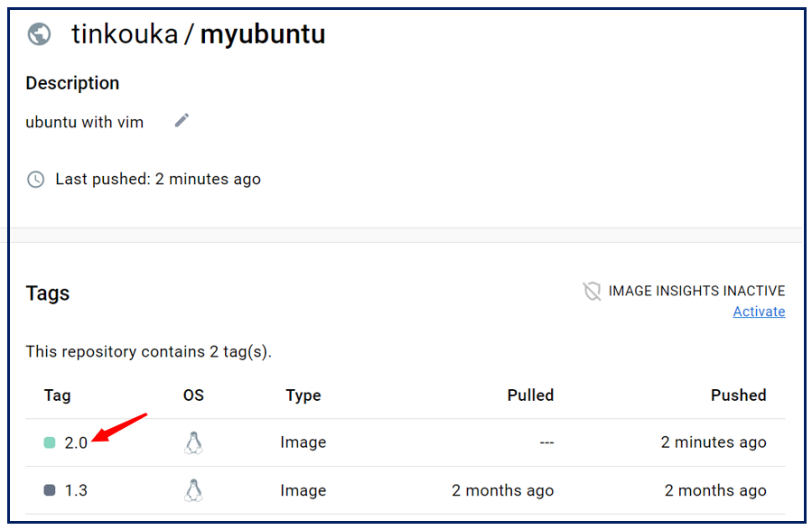
Task: Click the Linux penguin icon for tag 2.0
Action: click(x=193, y=442)
